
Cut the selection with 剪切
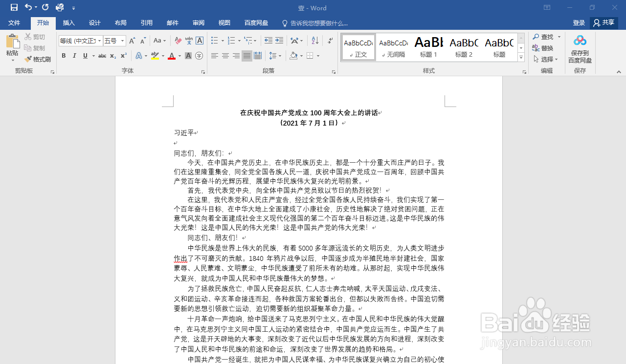(x=35, y=37)
